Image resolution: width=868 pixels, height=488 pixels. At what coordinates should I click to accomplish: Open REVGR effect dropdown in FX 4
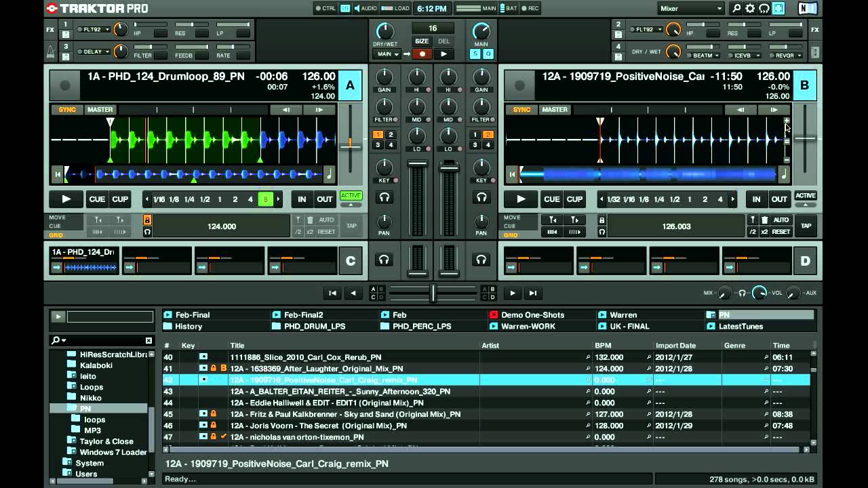(x=787, y=56)
